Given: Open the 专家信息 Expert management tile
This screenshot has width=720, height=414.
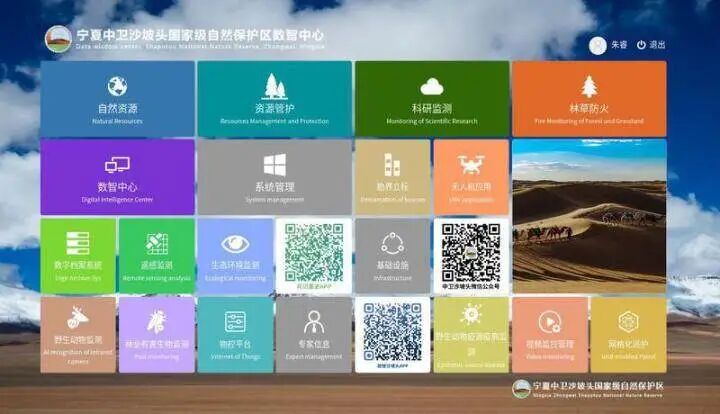Looking at the screenshot, I should coord(314,335).
